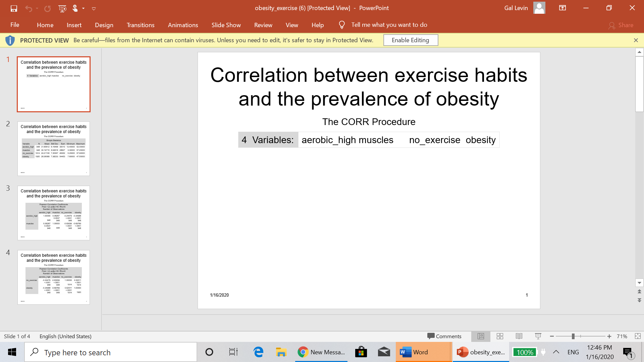
Task: Open Customize Quick Access Toolbar menu
Action: click(94, 9)
